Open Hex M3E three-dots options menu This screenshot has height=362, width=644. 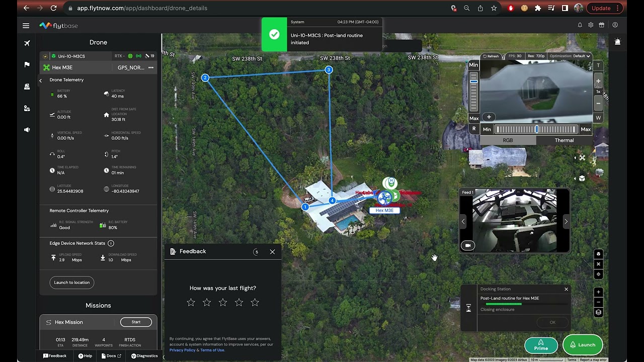click(x=150, y=67)
